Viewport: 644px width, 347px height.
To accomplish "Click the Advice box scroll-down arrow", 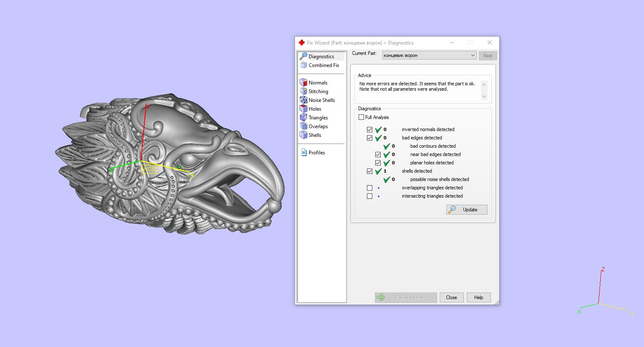I will point(484,96).
